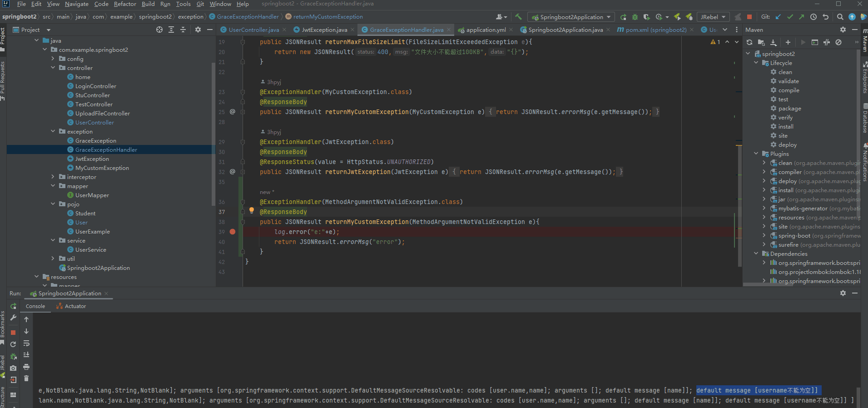Open the Navigate menu
This screenshot has height=408, width=868.
77,4
